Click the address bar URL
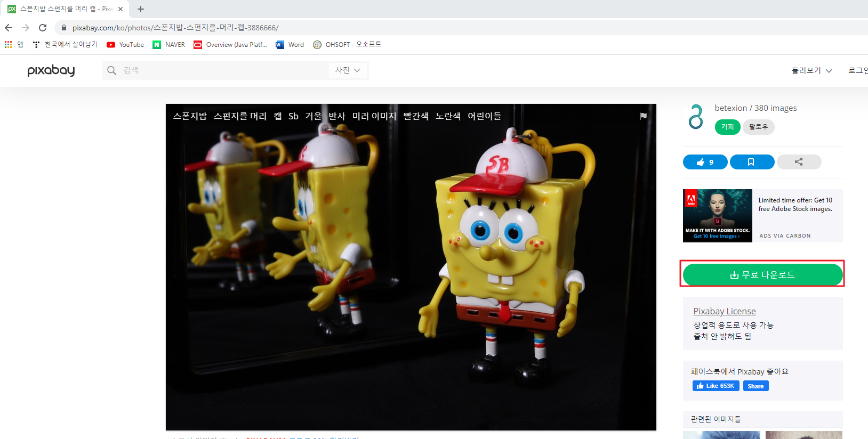The image size is (868, 439). tap(175, 28)
